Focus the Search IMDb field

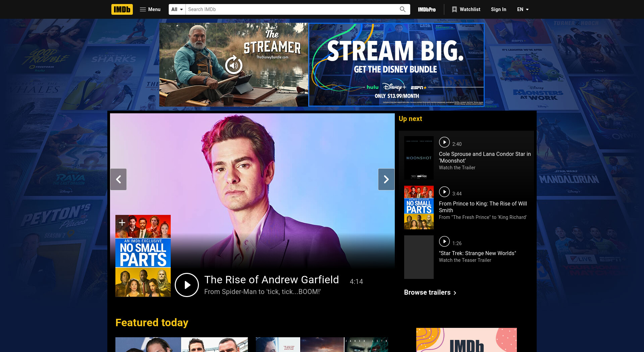(291, 9)
